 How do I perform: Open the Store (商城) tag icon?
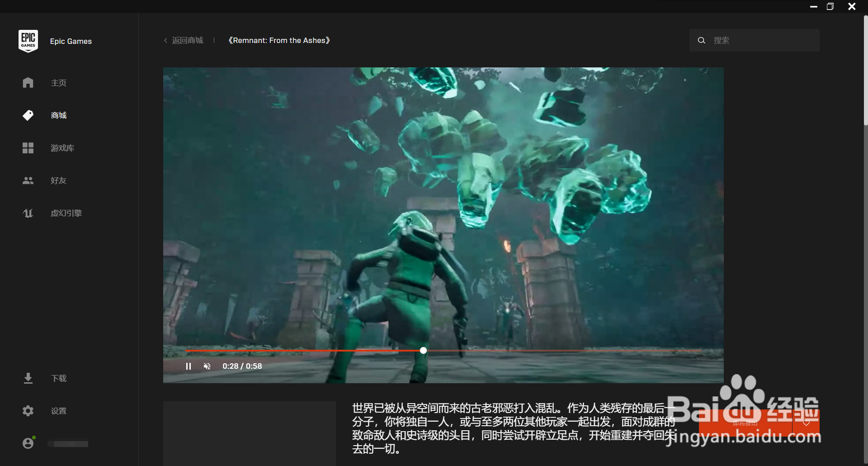click(x=28, y=115)
